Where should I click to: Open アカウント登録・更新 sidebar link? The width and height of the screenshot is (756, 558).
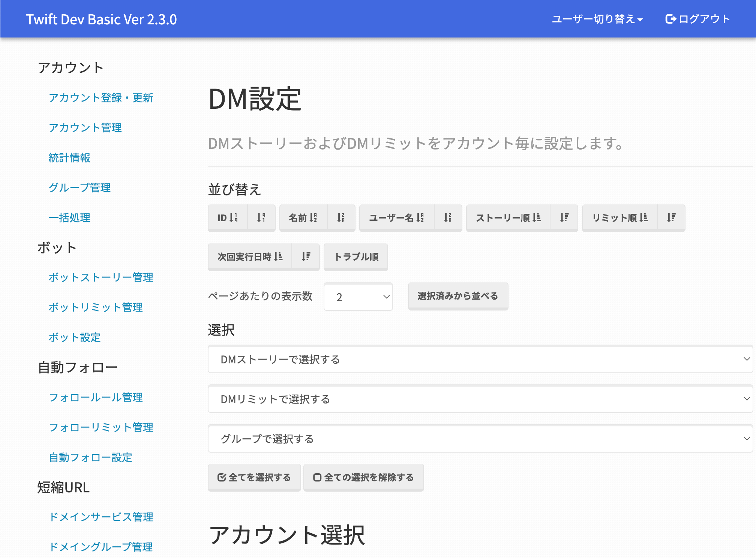101,98
